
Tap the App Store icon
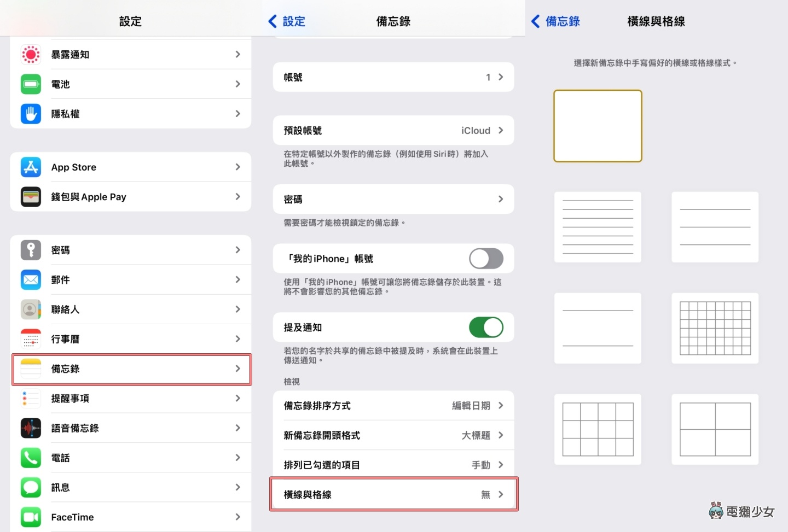pos(31,167)
